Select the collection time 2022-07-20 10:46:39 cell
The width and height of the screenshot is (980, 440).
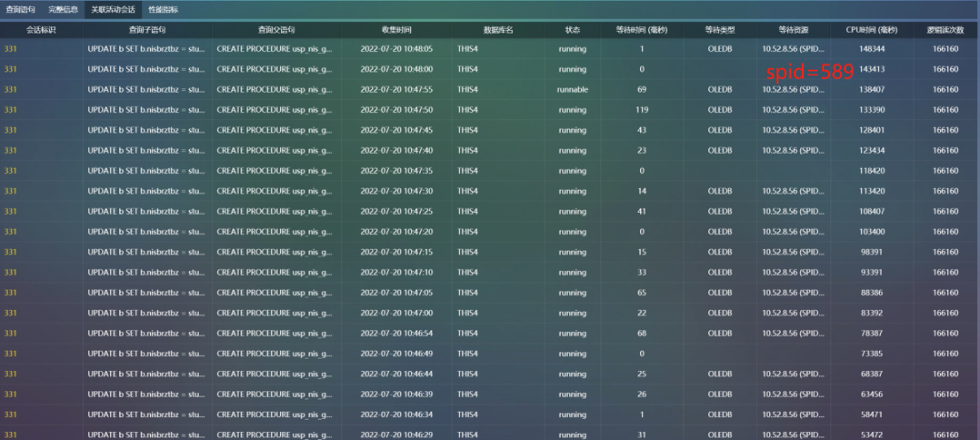396,395
